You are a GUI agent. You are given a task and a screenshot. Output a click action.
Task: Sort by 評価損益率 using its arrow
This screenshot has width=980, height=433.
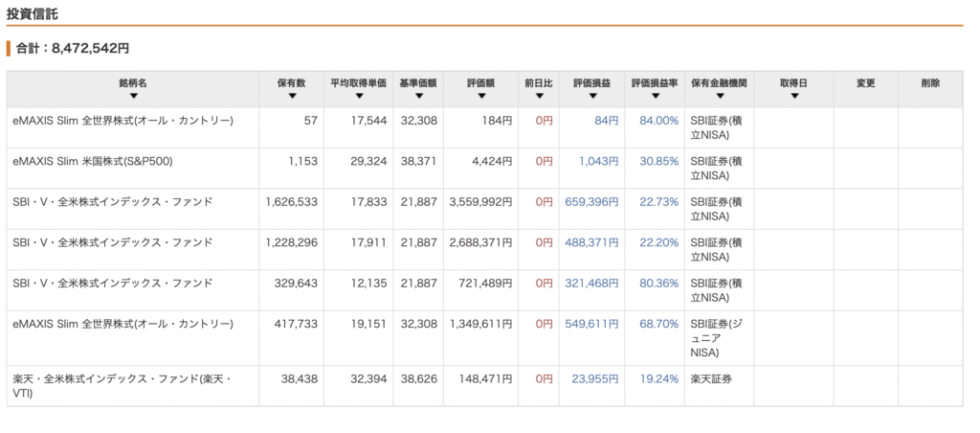pos(655,96)
